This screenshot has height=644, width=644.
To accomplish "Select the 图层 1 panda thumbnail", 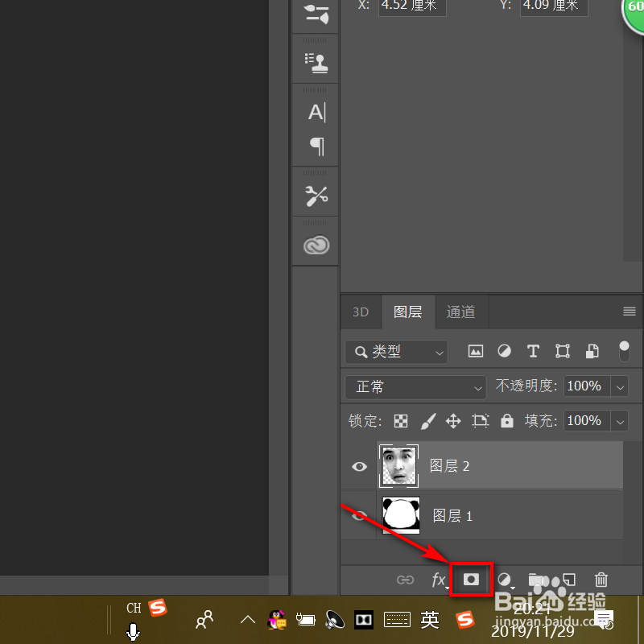I will [x=401, y=515].
